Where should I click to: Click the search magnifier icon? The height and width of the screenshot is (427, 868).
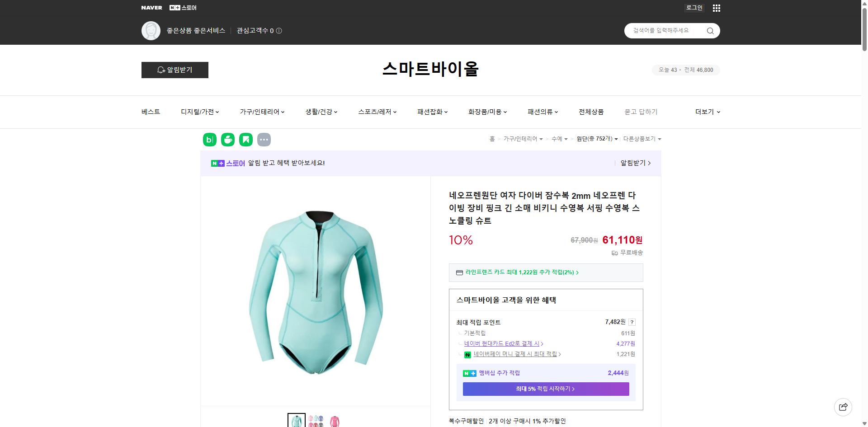tap(710, 31)
